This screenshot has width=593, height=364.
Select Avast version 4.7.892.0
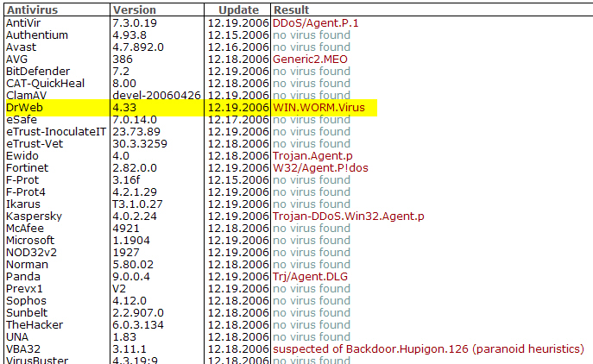138,47
